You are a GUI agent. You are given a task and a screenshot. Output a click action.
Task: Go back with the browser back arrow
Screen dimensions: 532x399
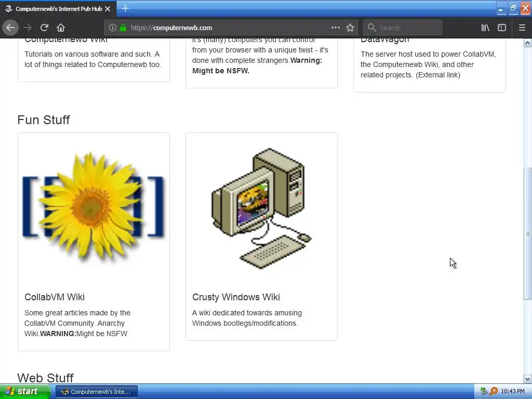(x=10, y=28)
